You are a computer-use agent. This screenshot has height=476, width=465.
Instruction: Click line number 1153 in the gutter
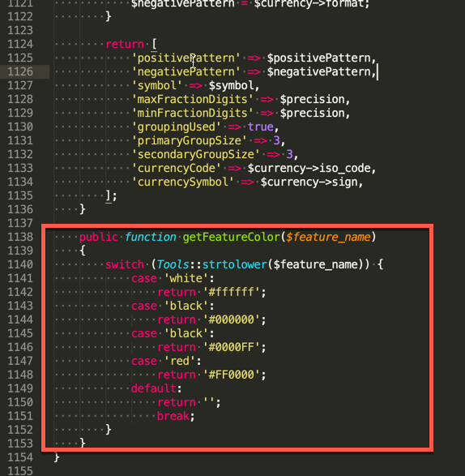(20, 444)
